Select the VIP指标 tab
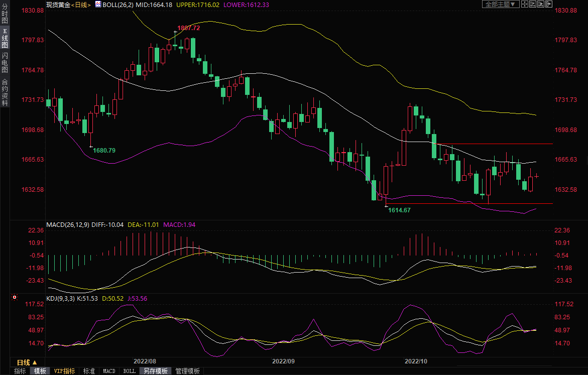This screenshot has width=588, height=375. [65, 371]
